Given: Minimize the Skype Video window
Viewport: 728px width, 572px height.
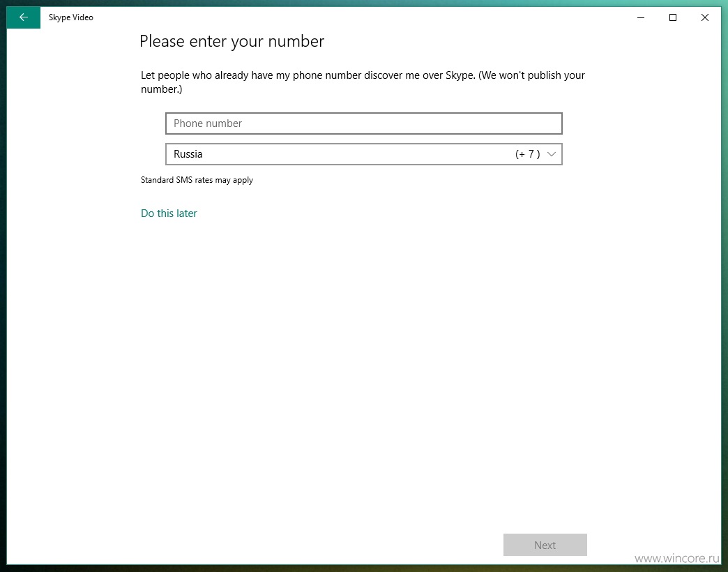Looking at the screenshot, I should pyautogui.click(x=641, y=17).
